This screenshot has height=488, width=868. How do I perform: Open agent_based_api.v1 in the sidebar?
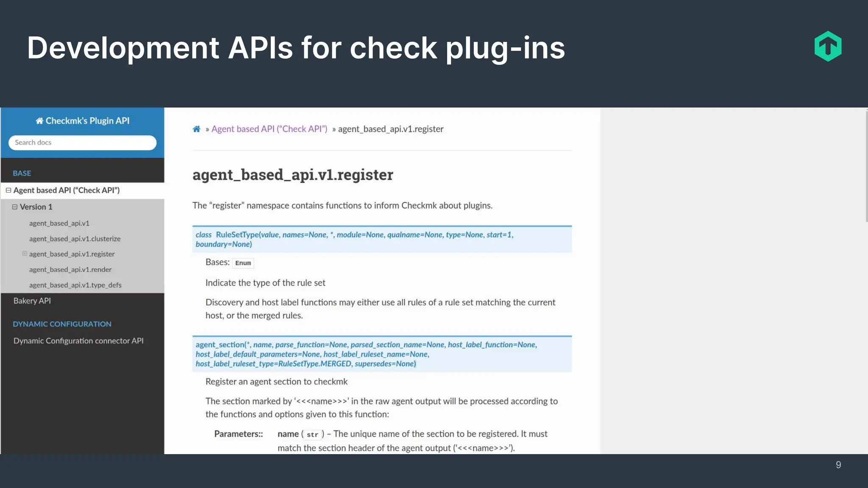[59, 223]
